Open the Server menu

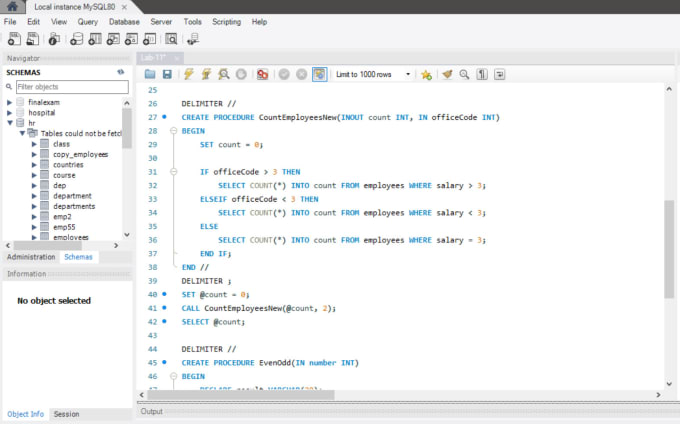pos(161,22)
